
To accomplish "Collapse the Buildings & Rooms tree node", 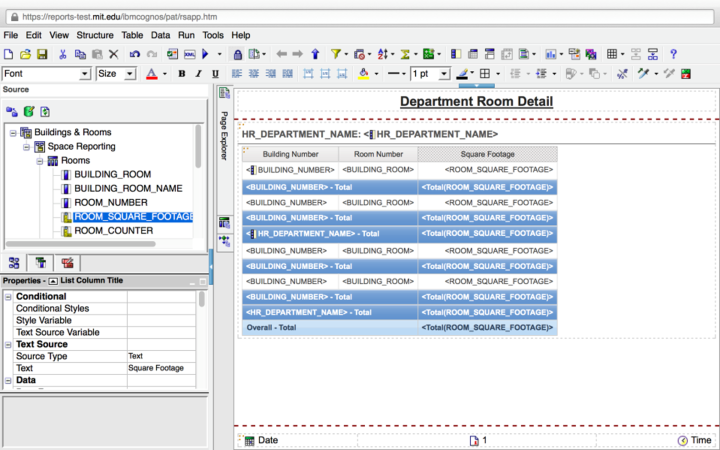I will pyautogui.click(x=13, y=132).
